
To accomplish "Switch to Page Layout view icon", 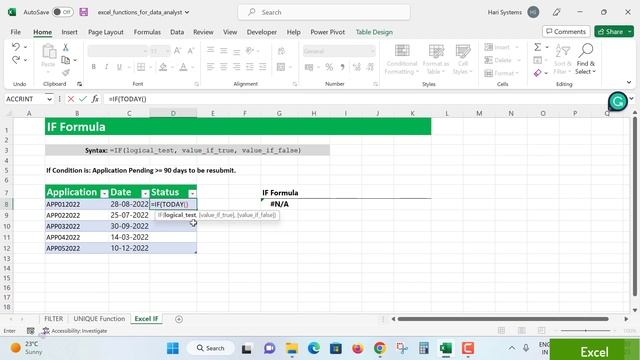I will coord(521,330).
